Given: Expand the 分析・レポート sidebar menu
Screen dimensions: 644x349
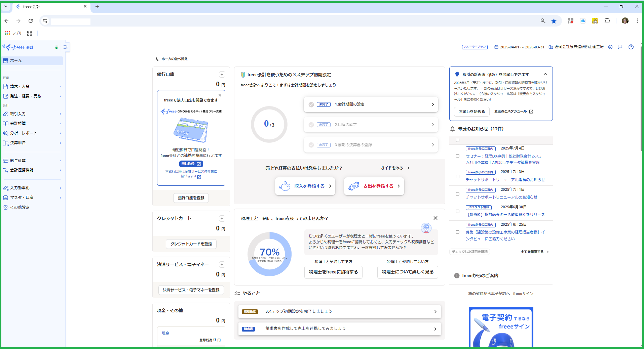Looking at the screenshot, I should tap(32, 133).
